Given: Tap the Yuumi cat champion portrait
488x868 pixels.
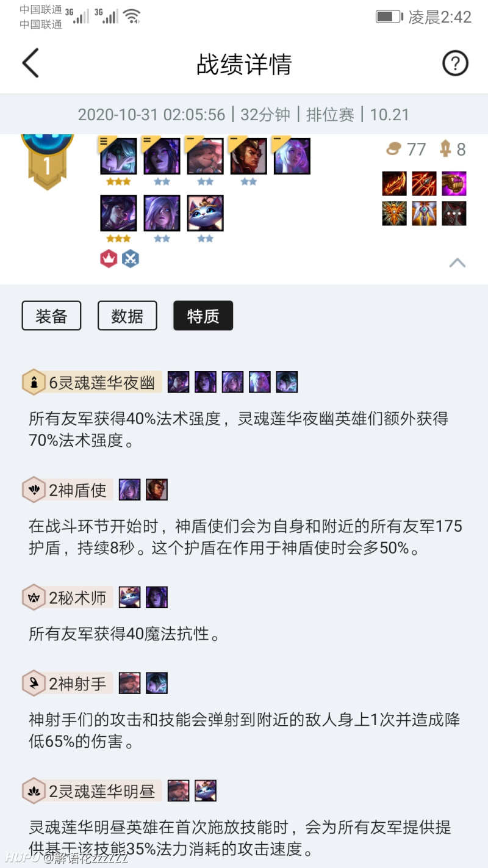Looking at the screenshot, I should 205,213.
